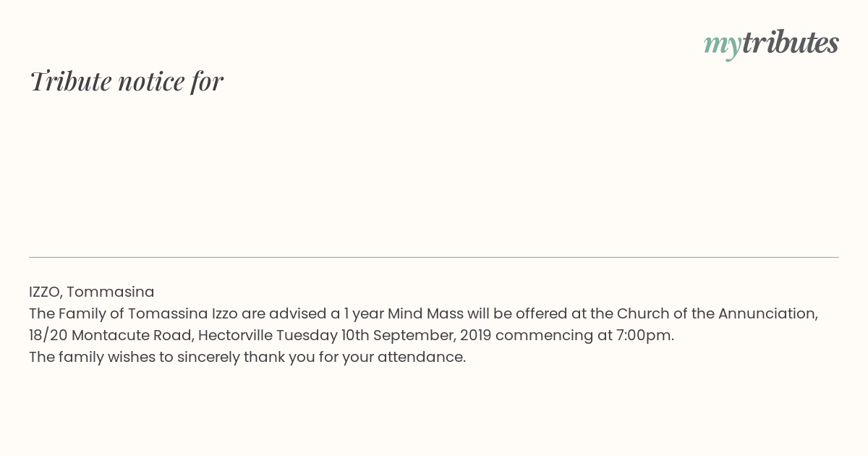Select the name "Tommasina" after IZZO
The image size is (868, 456).
click(111, 292)
